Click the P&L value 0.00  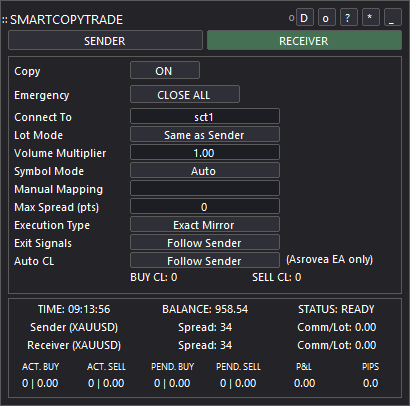tap(304, 383)
